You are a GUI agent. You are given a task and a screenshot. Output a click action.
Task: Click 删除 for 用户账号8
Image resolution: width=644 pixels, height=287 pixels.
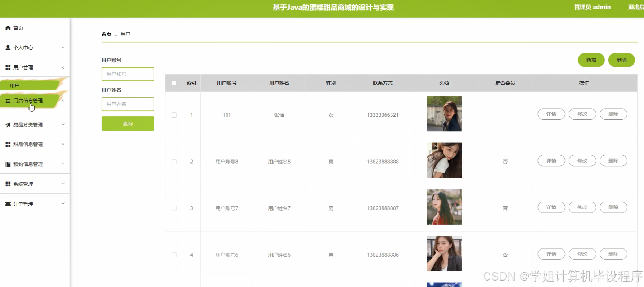pyautogui.click(x=613, y=161)
